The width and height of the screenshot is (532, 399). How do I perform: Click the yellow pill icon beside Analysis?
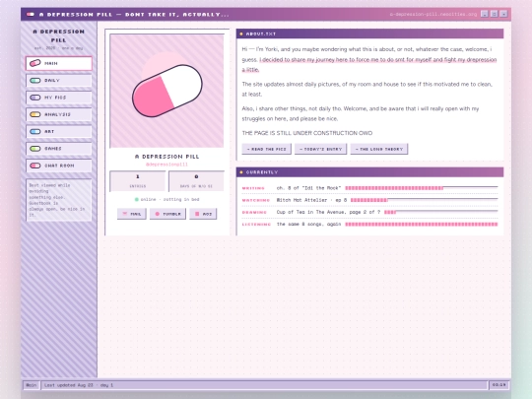pyautogui.click(x=34, y=114)
